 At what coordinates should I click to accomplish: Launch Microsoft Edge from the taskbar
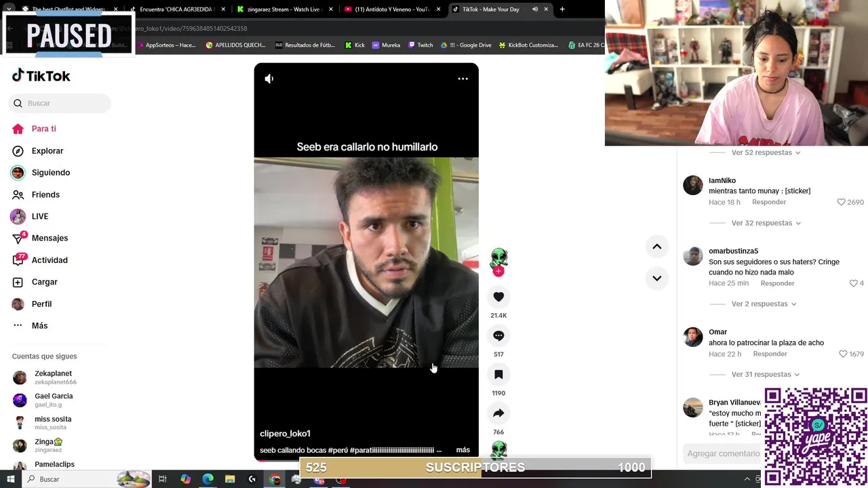(x=208, y=479)
